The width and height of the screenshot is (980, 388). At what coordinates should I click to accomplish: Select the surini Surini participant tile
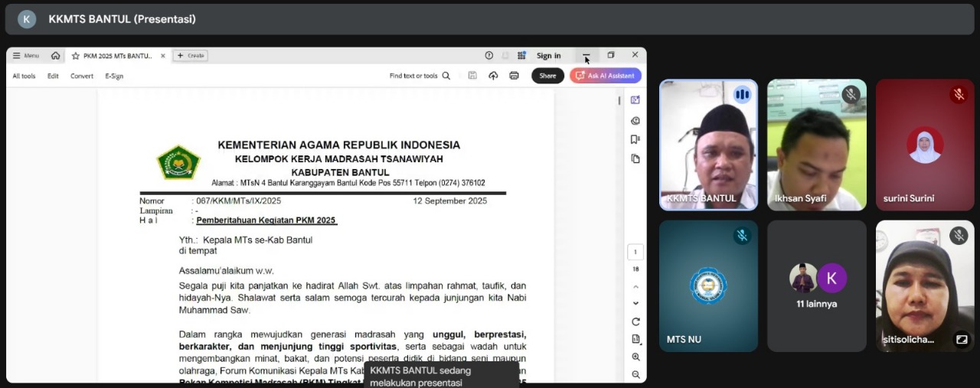tap(925, 145)
